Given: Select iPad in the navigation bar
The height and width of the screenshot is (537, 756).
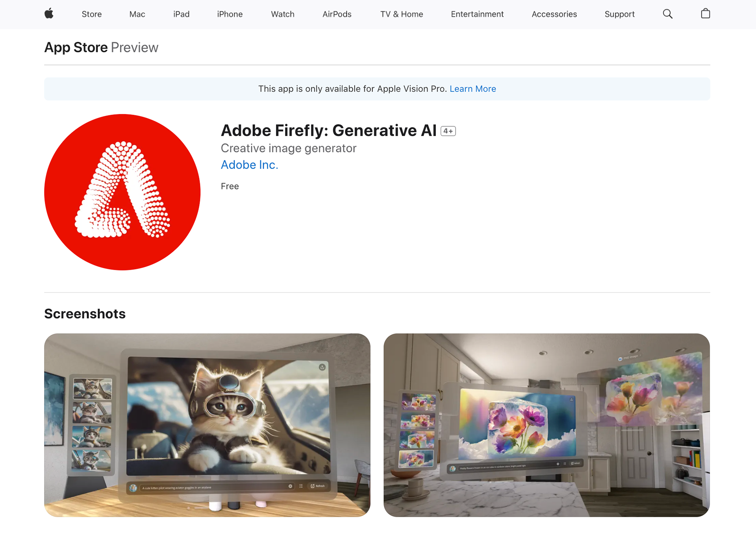Looking at the screenshot, I should tap(181, 14).
